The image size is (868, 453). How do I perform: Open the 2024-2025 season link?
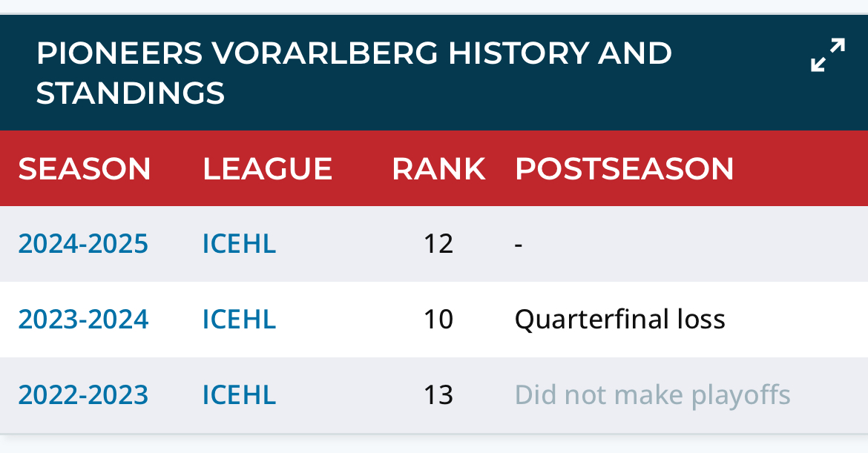click(83, 244)
